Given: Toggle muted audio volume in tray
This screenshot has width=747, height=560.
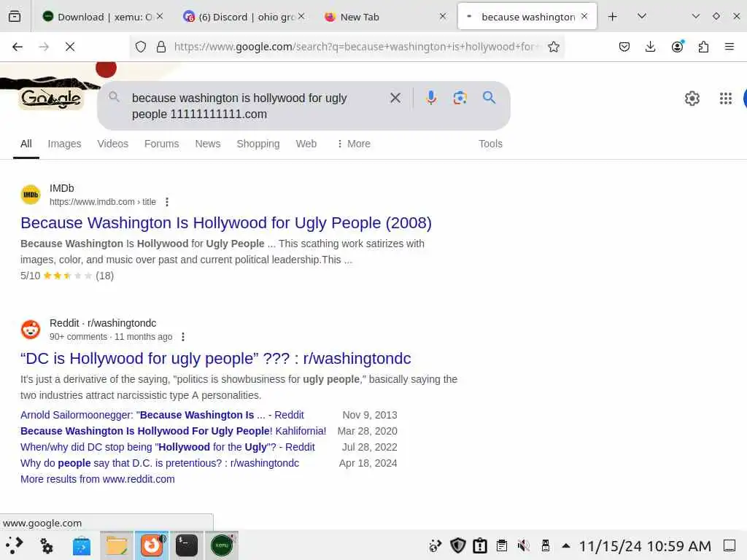Looking at the screenshot, I should (x=524, y=545).
